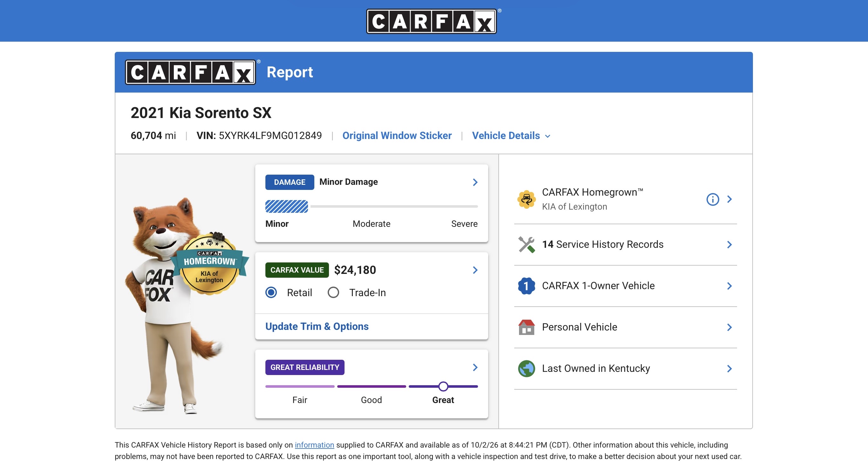Click the service wrench and screwdriver icon
The image size is (868, 473).
[x=526, y=244]
